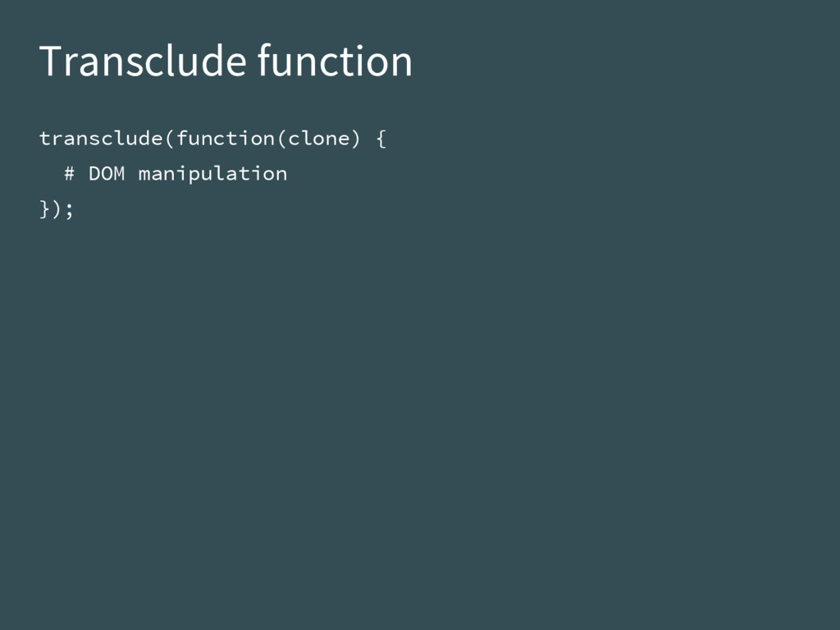Click the letter "f" beginning "function" in the title
The image size is (840, 630).
coord(265,60)
